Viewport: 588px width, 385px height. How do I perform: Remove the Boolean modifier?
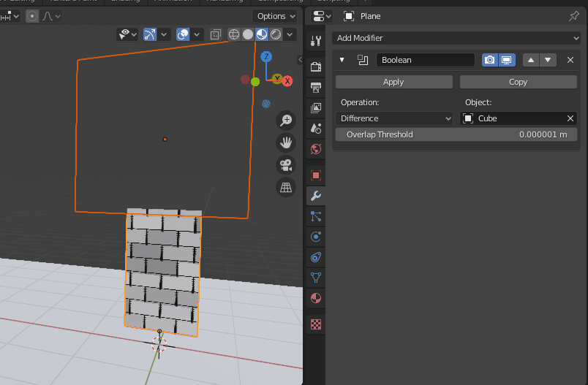[570, 60]
